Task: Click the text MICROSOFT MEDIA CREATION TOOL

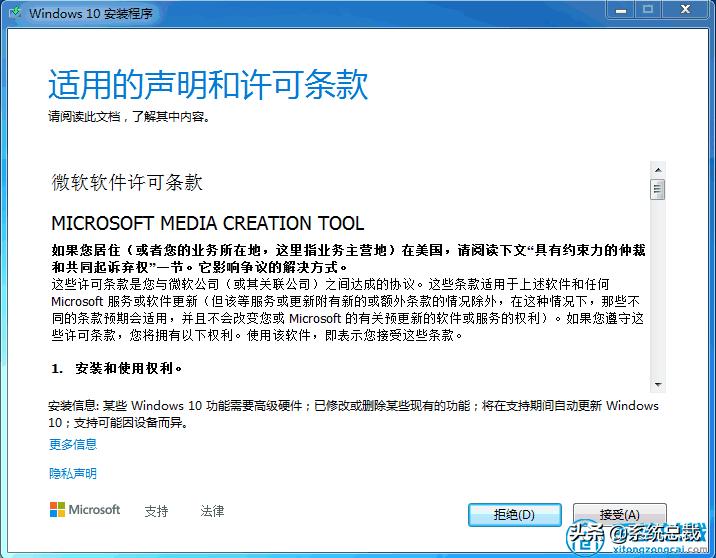Action: point(208,223)
